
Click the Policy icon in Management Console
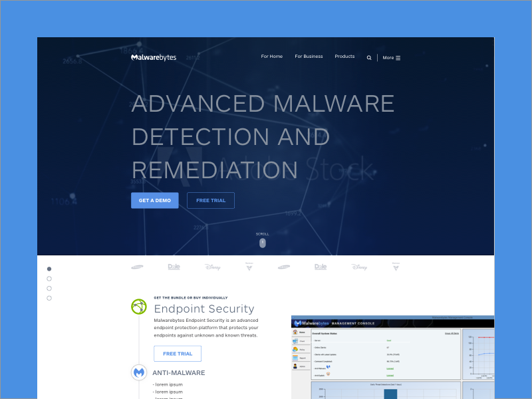[295, 349]
